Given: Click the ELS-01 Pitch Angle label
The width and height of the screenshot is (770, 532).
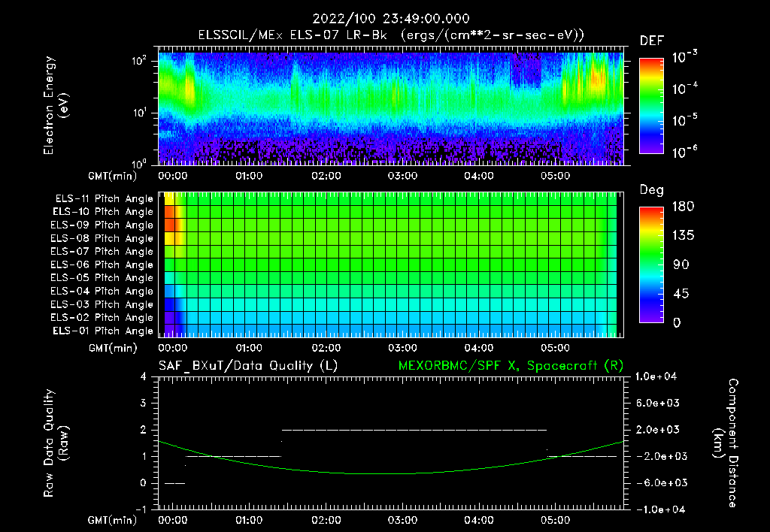Looking at the screenshot, I should tap(102, 331).
